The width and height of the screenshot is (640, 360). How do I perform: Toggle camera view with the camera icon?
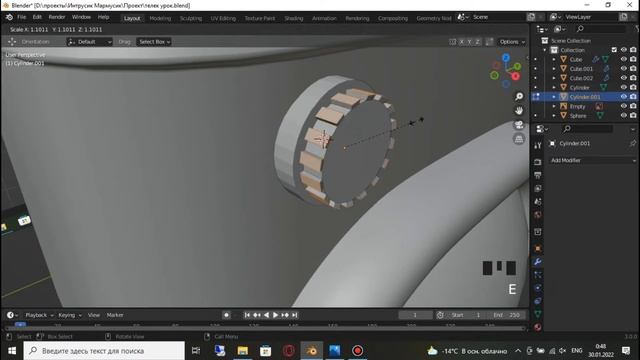tap(519, 125)
